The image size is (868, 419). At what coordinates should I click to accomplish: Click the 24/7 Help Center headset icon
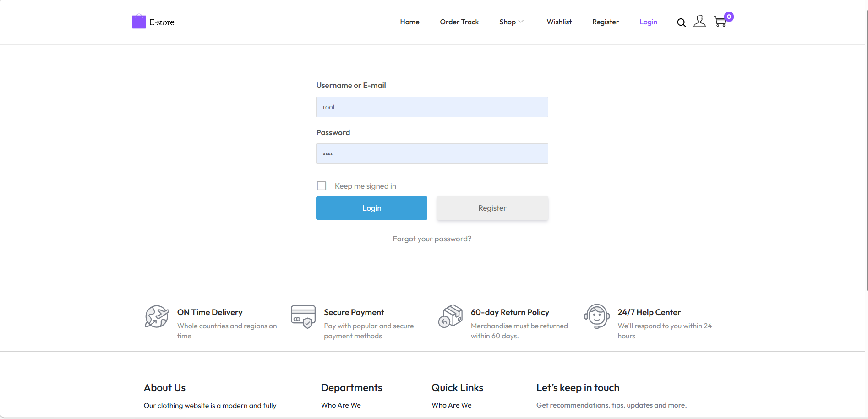(x=596, y=316)
